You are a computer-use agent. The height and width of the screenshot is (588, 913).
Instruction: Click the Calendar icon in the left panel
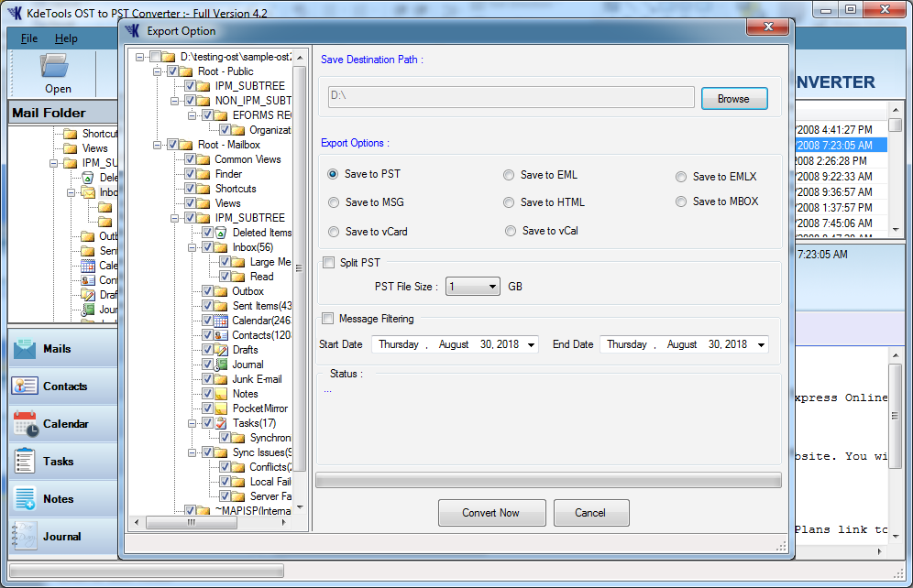pos(26,424)
